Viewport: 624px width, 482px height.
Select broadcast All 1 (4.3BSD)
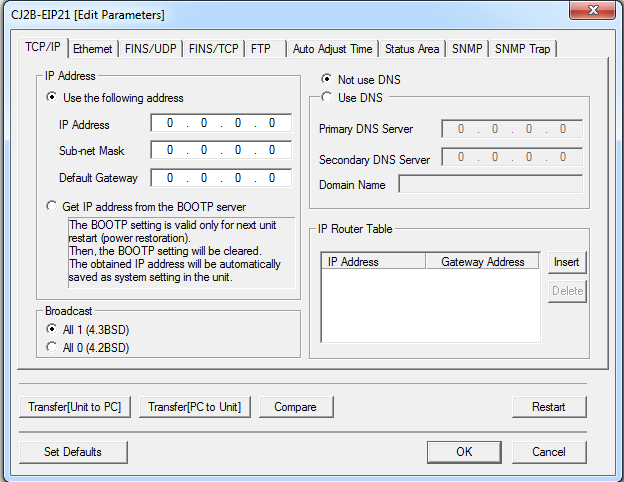tap(51, 329)
